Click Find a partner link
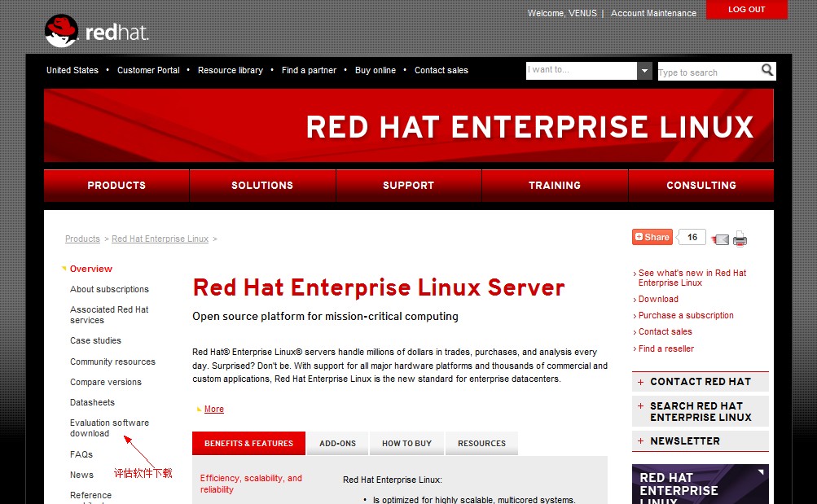817x504 pixels. point(309,70)
